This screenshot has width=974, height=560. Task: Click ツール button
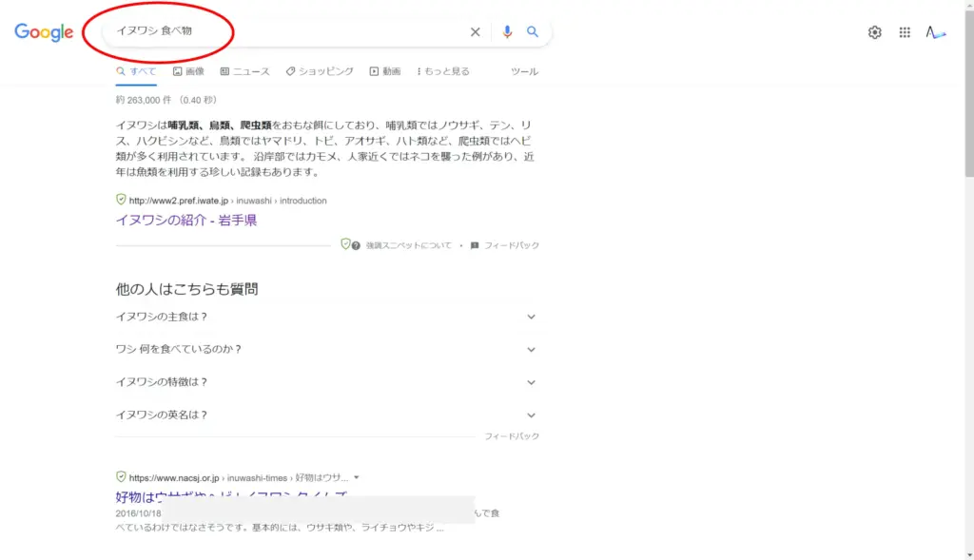click(x=524, y=71)
